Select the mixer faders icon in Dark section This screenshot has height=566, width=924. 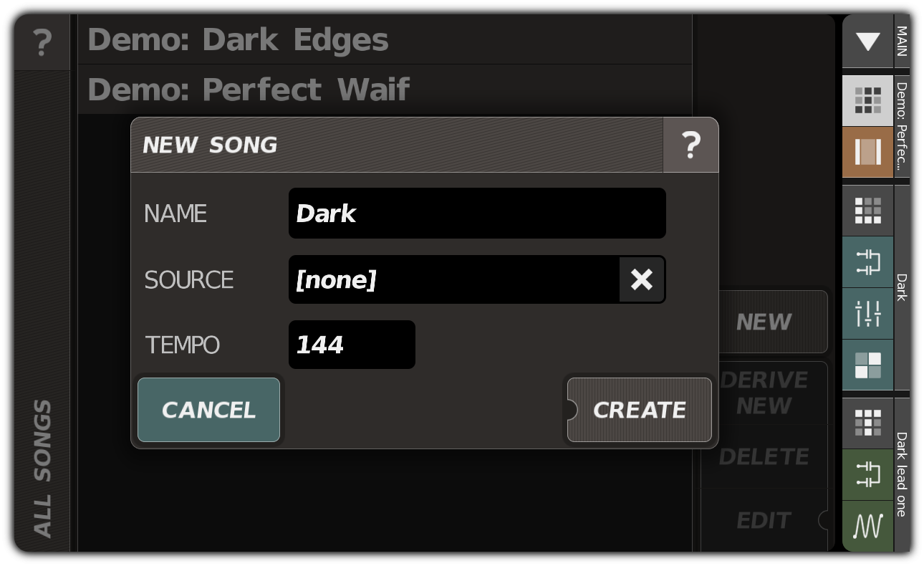tap(867, 313)
